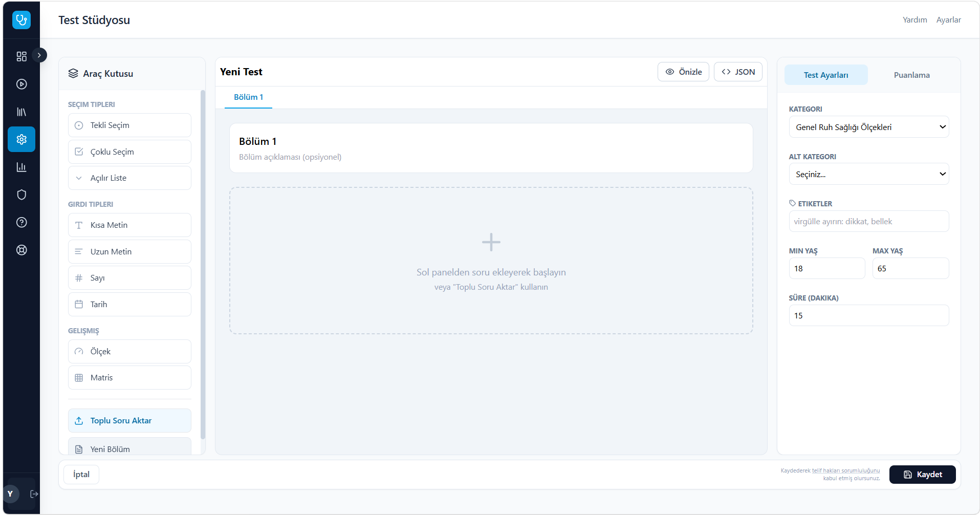Click the Kaydet save button
The image size is (980, 515).
922,475
